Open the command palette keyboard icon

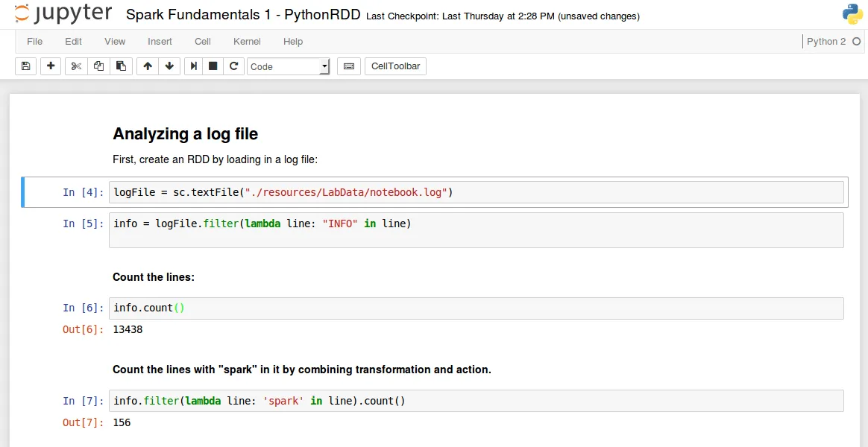[348, 66]
